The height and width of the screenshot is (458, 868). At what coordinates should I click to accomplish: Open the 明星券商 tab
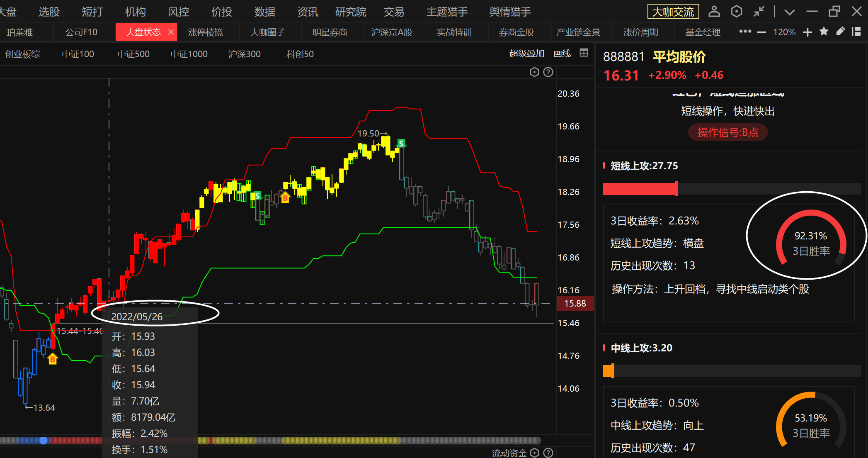330,32
